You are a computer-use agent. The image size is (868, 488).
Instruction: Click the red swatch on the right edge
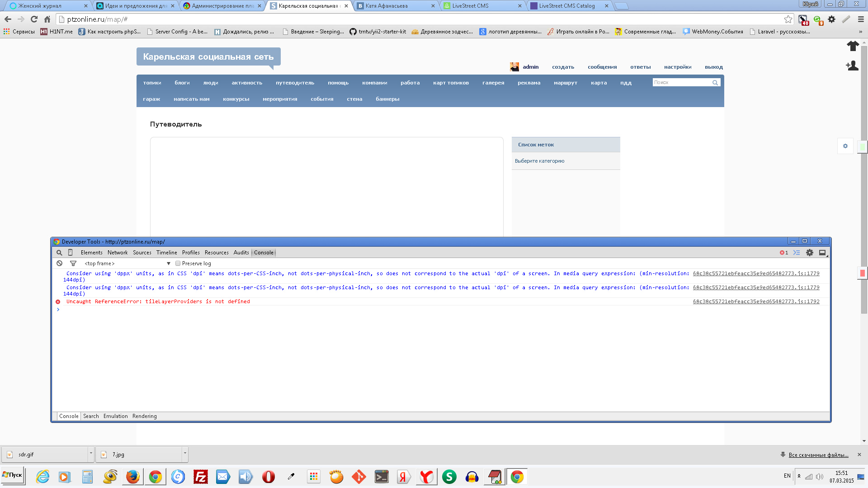[863, 273]
